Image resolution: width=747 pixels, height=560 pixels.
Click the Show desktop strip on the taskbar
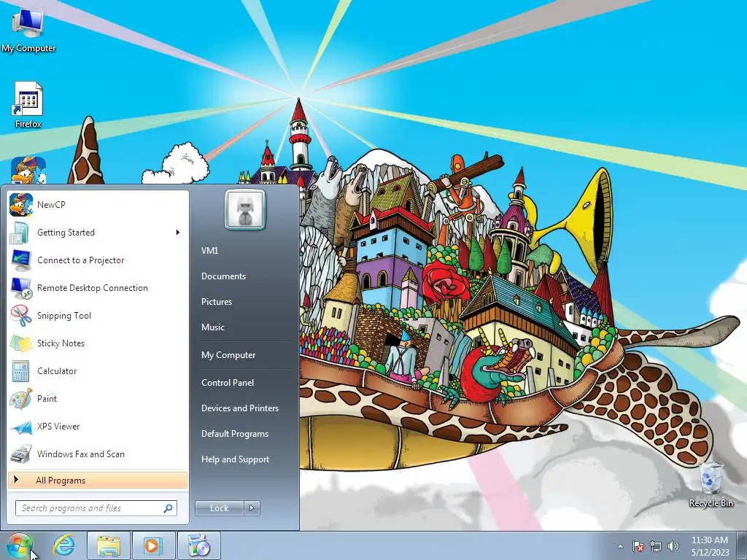pos(742,545)
